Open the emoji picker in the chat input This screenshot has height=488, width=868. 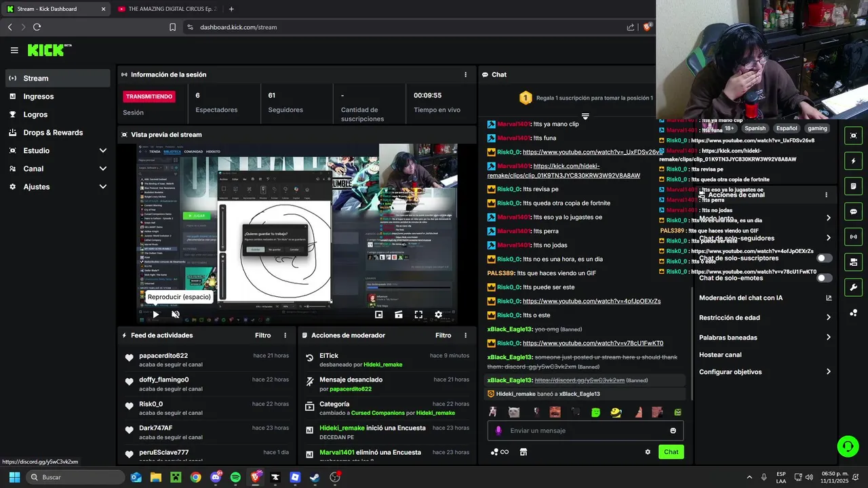point(673,430)
